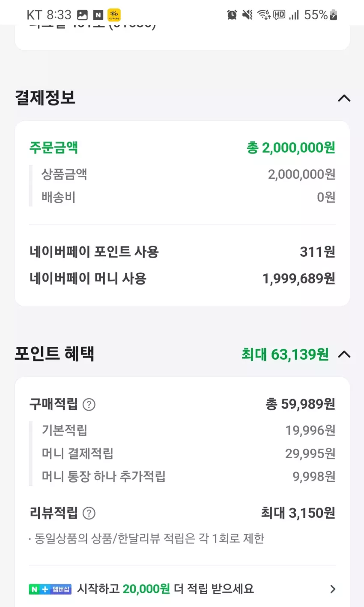The width and height of the screenshot is (364, 607).
Task: Tap the 네이버페이 머니 사용 row
Action: pyautogui.click(x=182, y=279)
